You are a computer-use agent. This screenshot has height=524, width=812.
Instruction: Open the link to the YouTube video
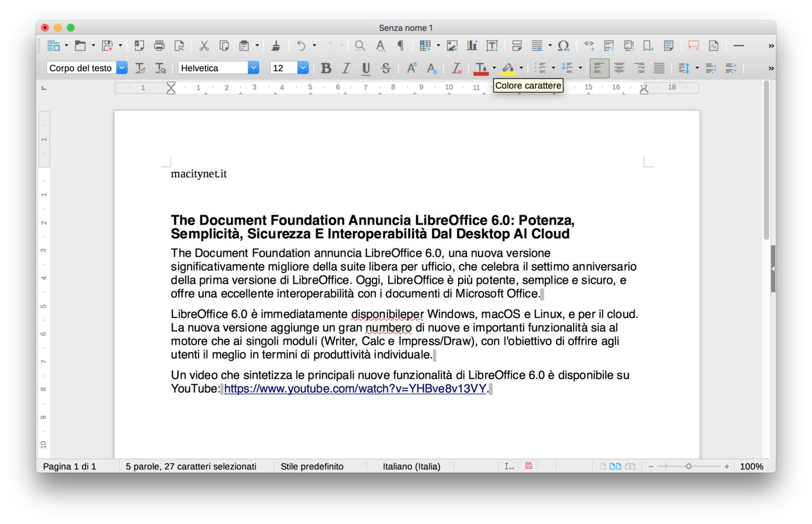click(x=355, y=389)
